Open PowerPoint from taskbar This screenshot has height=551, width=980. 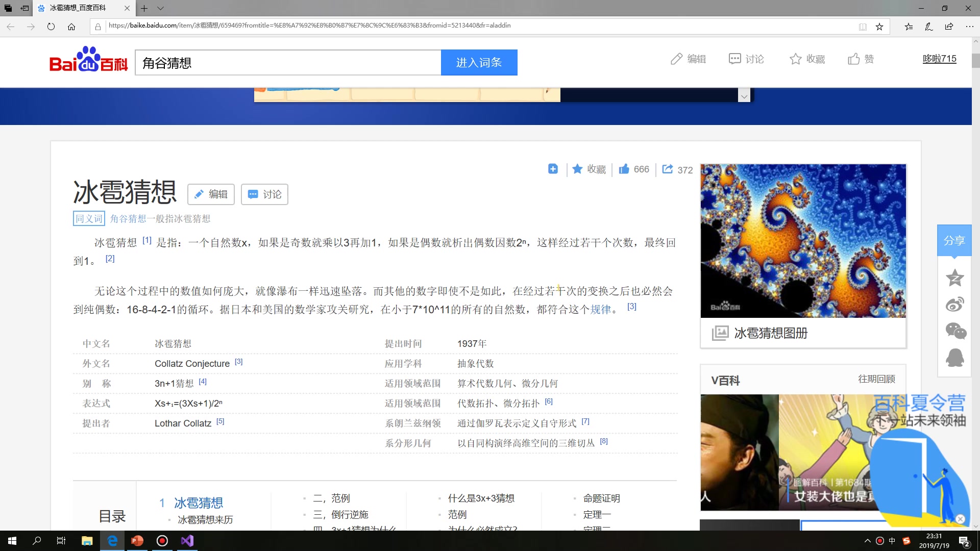(x=137, y=541)
